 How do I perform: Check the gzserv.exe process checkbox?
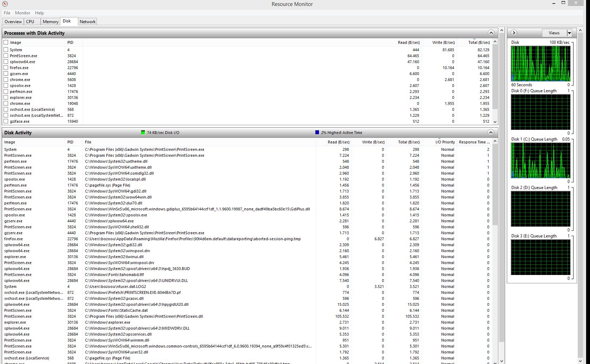point(6,74)
